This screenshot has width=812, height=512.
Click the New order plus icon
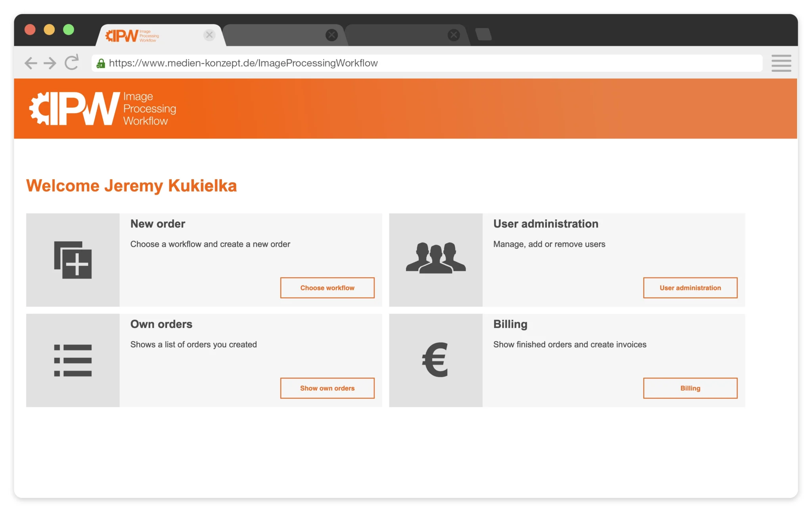pos(73,260)
